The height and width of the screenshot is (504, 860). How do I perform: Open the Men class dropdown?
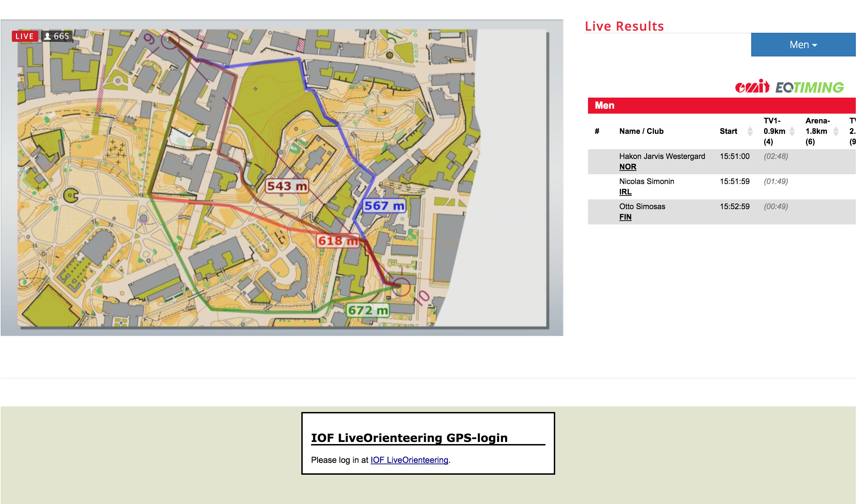tap(803, 45)
